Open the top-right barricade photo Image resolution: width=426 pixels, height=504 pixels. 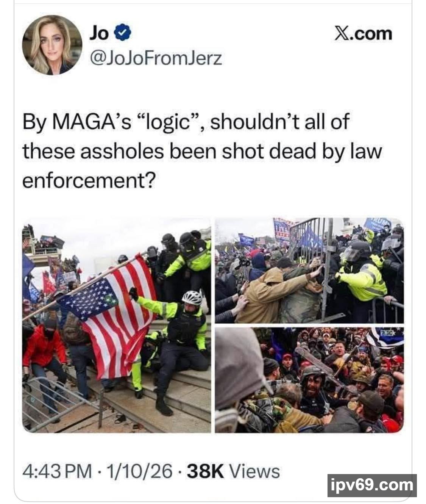[309, 270]
